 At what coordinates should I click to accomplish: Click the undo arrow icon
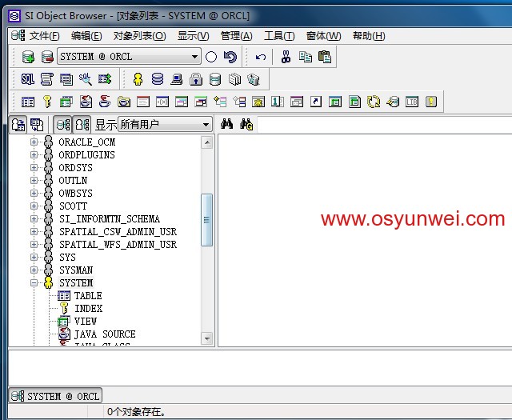261,57
